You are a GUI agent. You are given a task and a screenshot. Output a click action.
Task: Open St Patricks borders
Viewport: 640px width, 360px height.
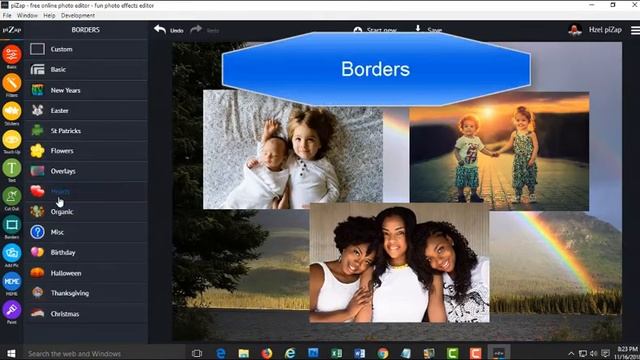pos(86,131)
